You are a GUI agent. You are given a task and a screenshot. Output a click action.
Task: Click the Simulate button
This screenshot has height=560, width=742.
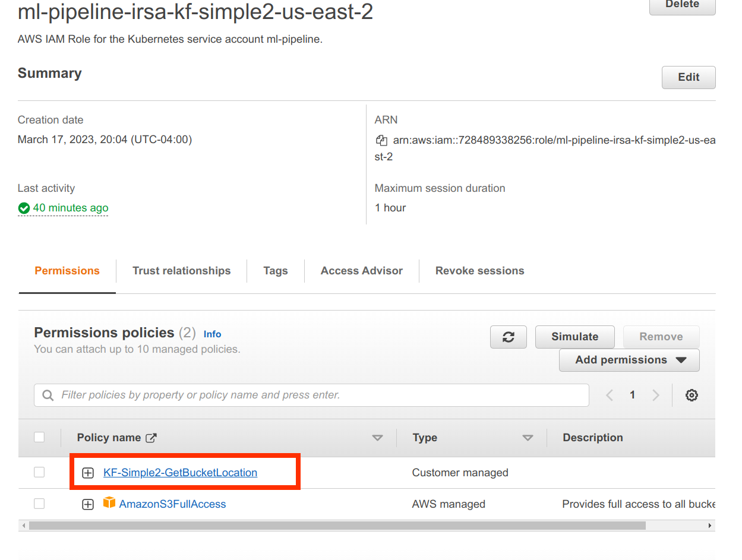pos(574,337)
